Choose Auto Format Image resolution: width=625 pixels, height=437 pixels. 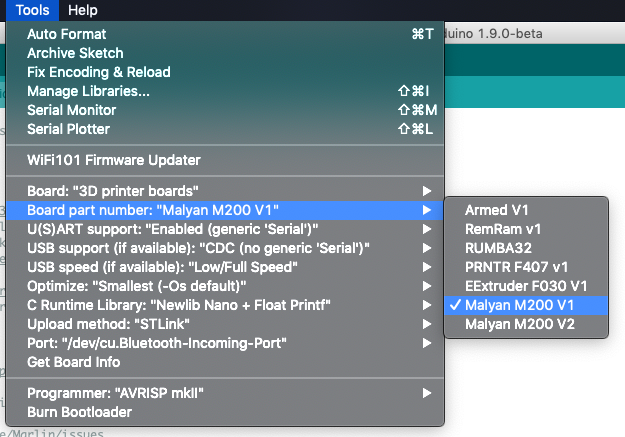point(225,34)
